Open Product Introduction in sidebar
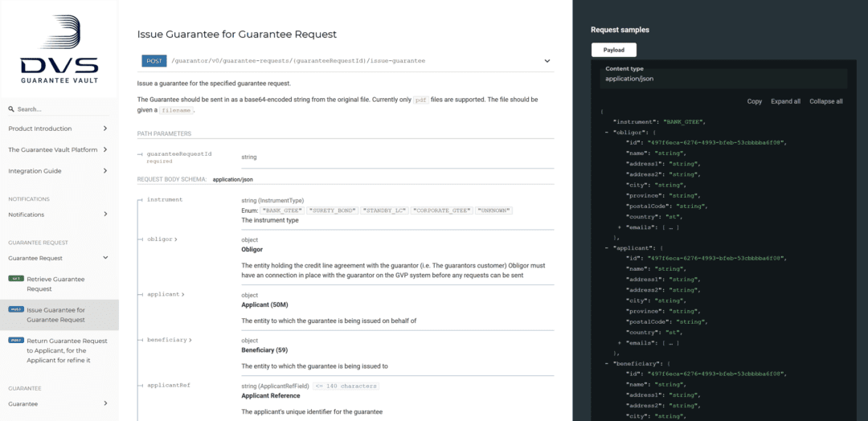The height and width of the screenshot is (421, 868). click(x=40, y=129)
